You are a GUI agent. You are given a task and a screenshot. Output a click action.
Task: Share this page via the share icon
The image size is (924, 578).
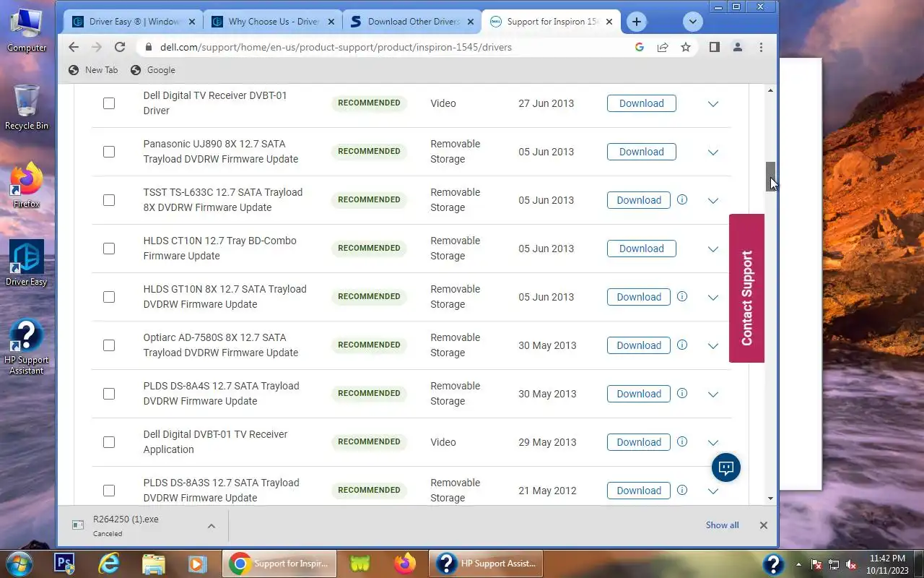tap(663, 47)
